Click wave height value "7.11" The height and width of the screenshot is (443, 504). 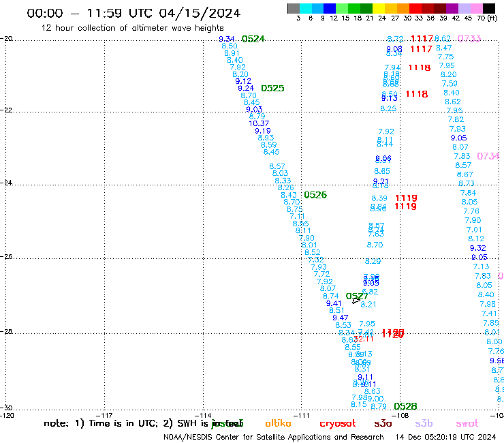pos(297,216)
